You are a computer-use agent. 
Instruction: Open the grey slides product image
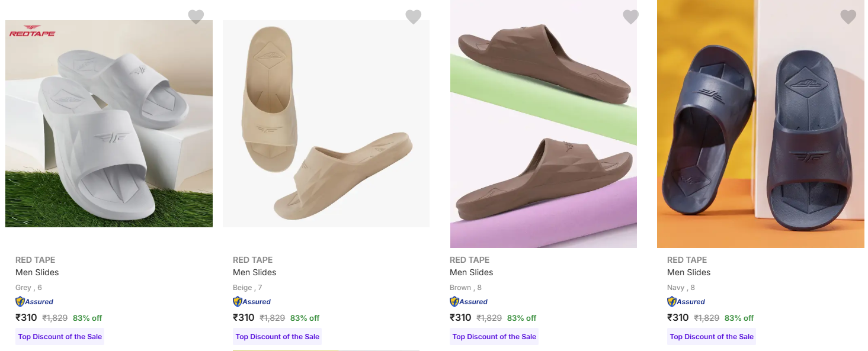click(109, 124)
